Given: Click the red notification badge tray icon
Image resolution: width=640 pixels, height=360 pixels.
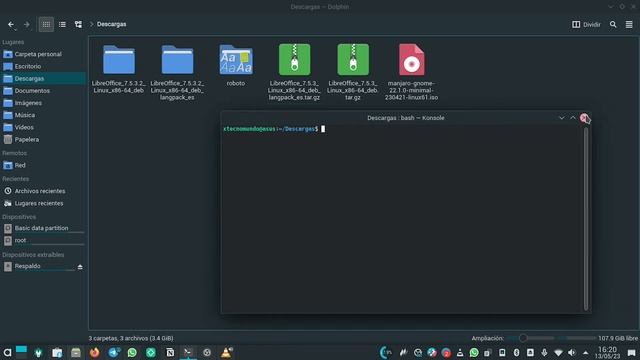Looking at the screenshot, I should click(446, 353).
